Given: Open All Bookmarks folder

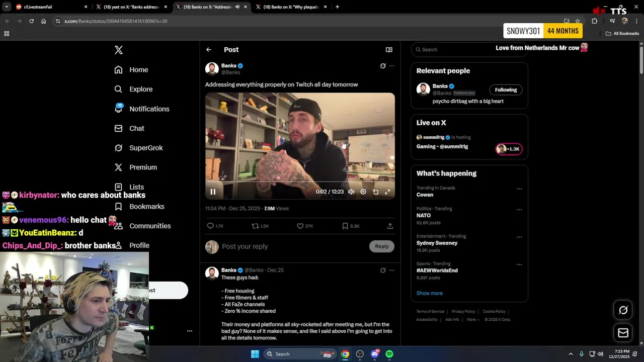Looking at the screenshot, I should point(622,34).
